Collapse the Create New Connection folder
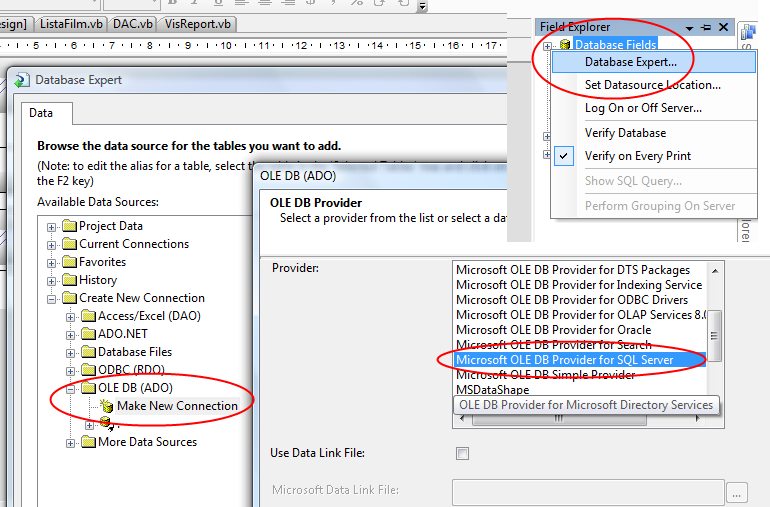The height and width of the screenshot is (507, 770). tap(51, 299)
